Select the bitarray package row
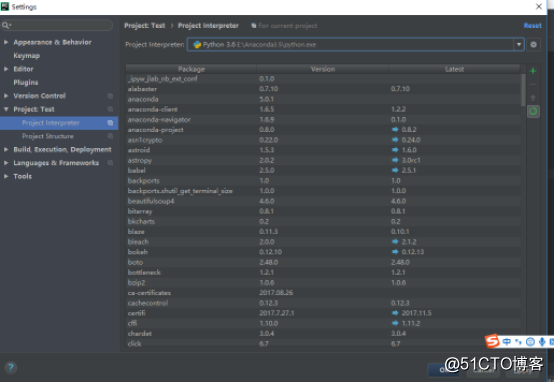Screen dimensions: 554x383 (x=323, y=211)
